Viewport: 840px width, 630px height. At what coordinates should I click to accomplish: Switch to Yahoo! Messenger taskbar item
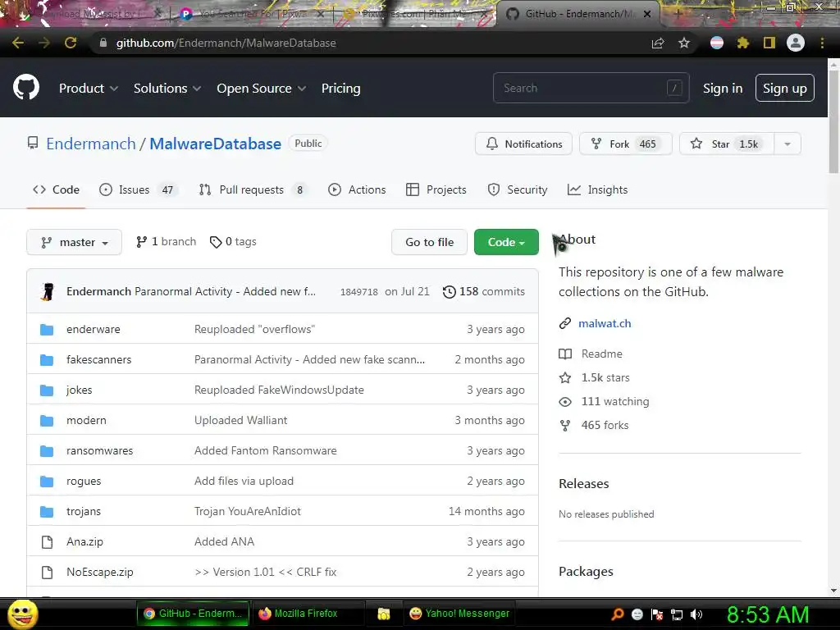pos(459,614)
